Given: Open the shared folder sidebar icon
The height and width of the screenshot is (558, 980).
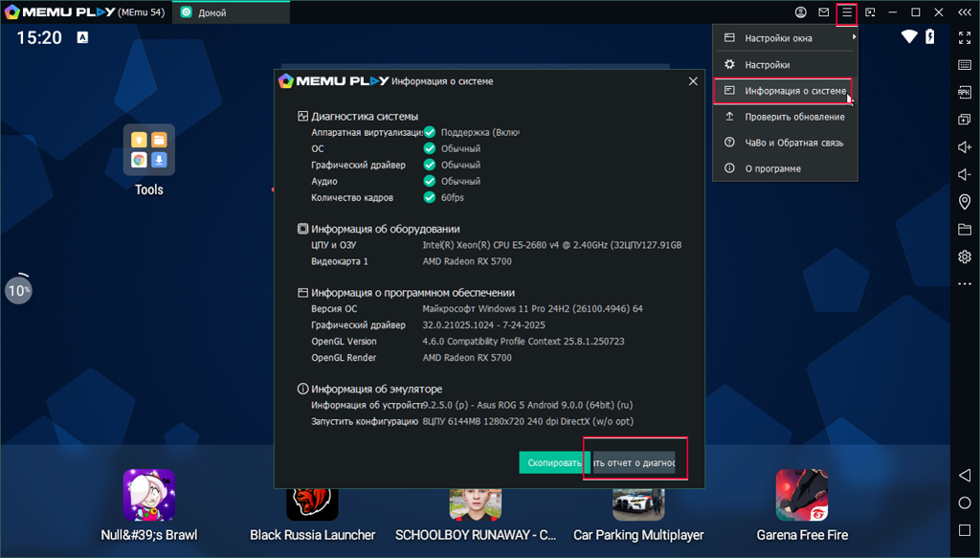Looking at the screenshot, I should [x=965, y=230].
